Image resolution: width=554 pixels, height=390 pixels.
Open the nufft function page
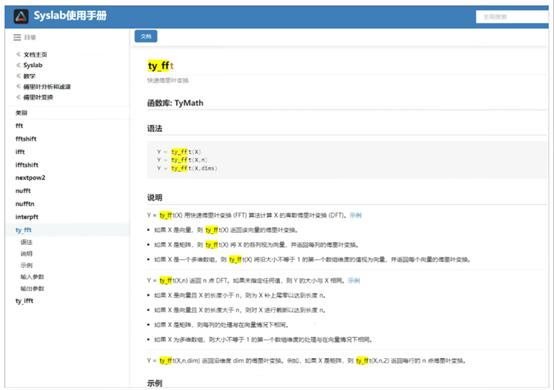click(x=23, y=191)
